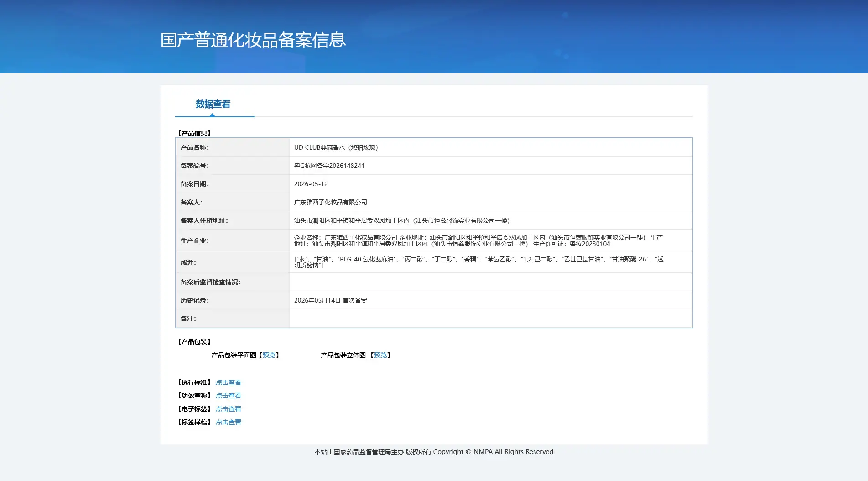Select filing date 2026-05-12
This screenshot has height=481, width=868.
311,184
